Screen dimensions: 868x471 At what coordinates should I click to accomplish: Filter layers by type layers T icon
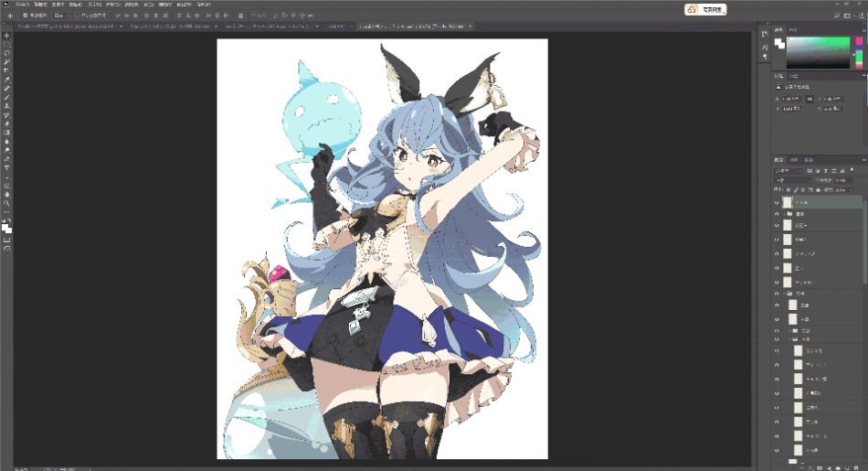click(825, 171)
